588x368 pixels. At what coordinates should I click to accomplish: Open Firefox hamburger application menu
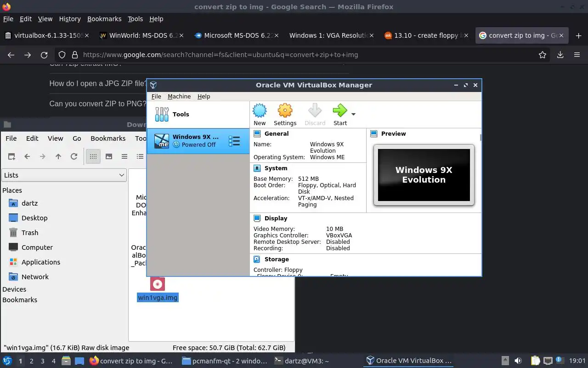(x=577, y=55)
